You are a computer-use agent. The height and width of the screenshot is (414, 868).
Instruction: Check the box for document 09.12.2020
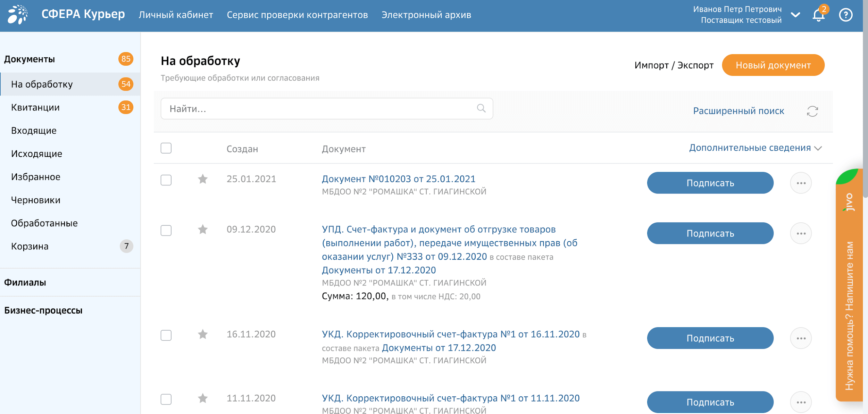click(x=166, y=231)
